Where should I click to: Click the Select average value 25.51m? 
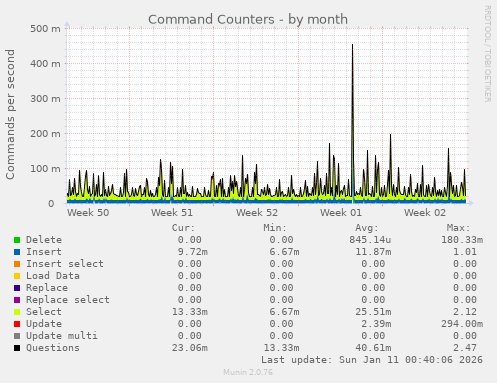click(x=373, y=312)
